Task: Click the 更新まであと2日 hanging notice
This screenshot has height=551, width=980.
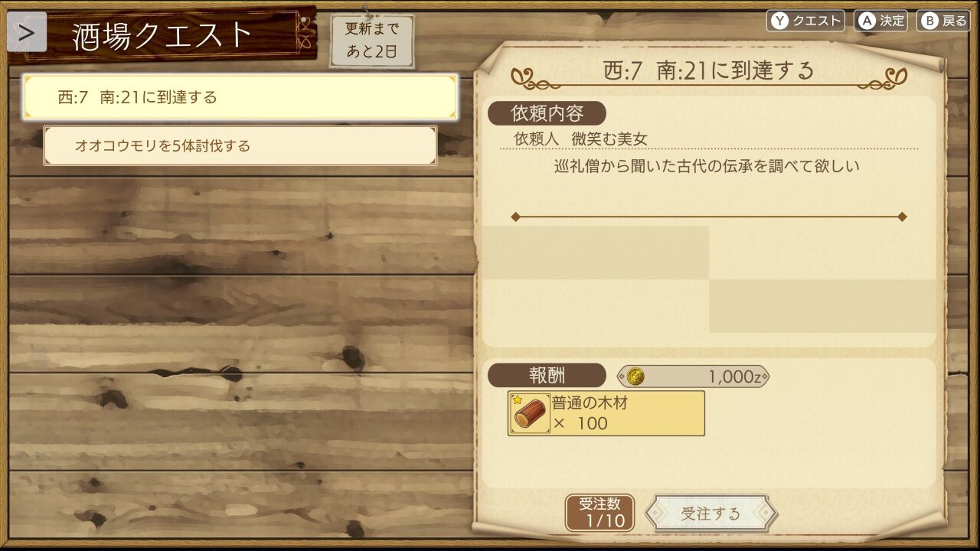Action: [x=373, y=41]
